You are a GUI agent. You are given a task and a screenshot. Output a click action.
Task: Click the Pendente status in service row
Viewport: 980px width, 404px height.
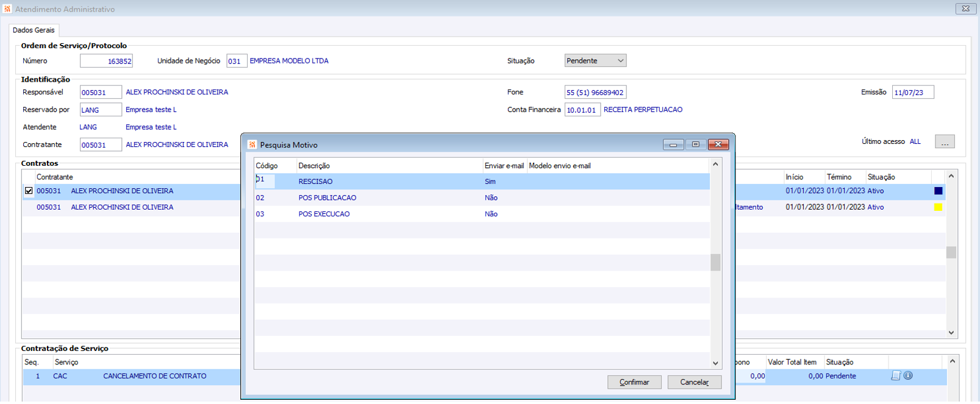(841, 376)
